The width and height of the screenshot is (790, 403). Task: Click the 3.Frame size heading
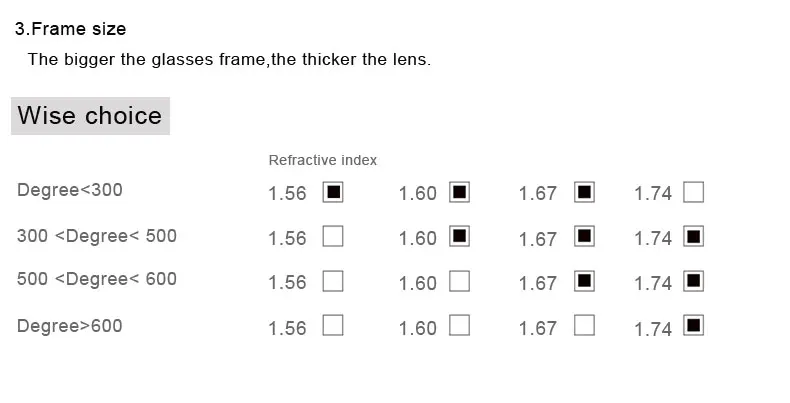(x=70, y=30)
